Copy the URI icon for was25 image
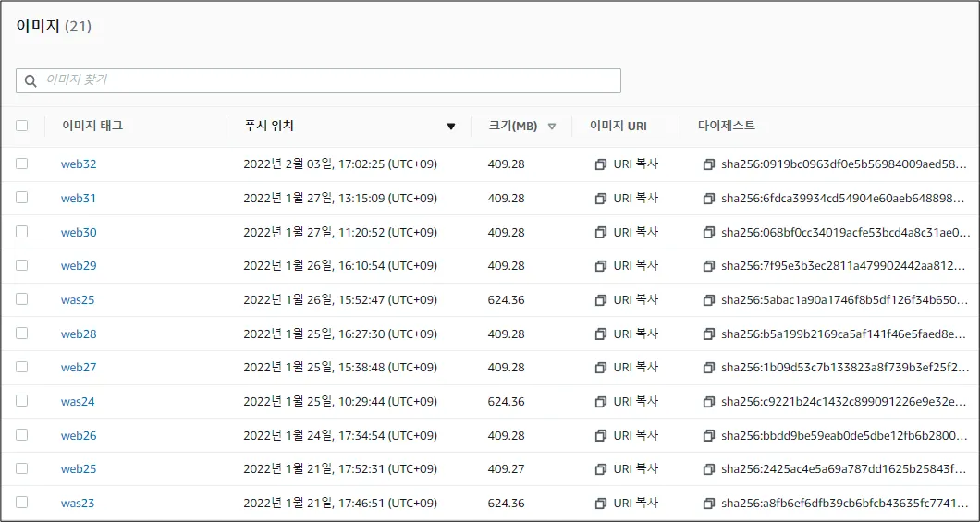The image size is (980, 522). point(600,300)
